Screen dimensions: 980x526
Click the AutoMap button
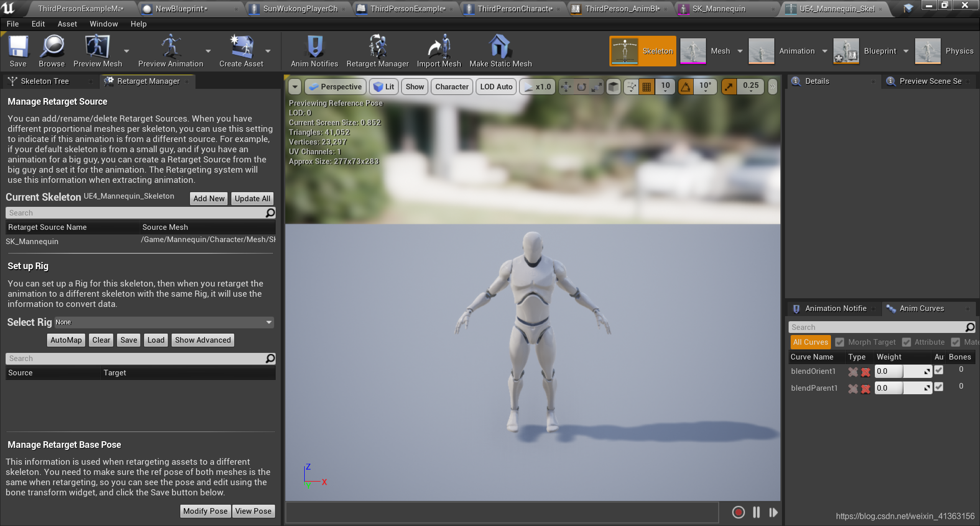tap(66, 340)
